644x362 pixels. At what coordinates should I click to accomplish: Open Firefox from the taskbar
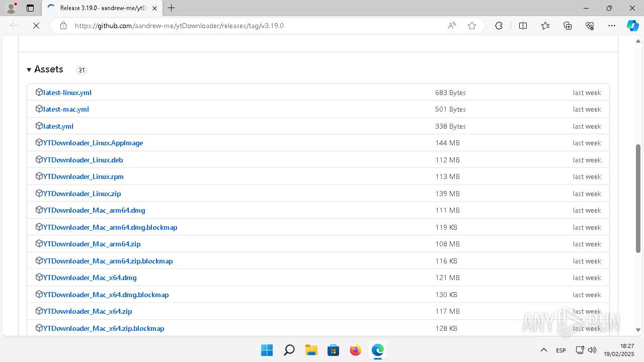tap(355, 350)
